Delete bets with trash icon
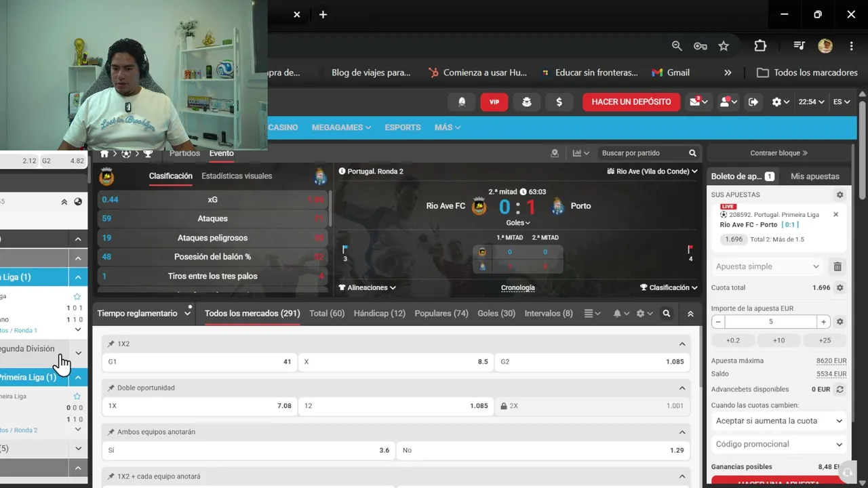The width and height of the screenshot is (868, 488). point(837,266)
